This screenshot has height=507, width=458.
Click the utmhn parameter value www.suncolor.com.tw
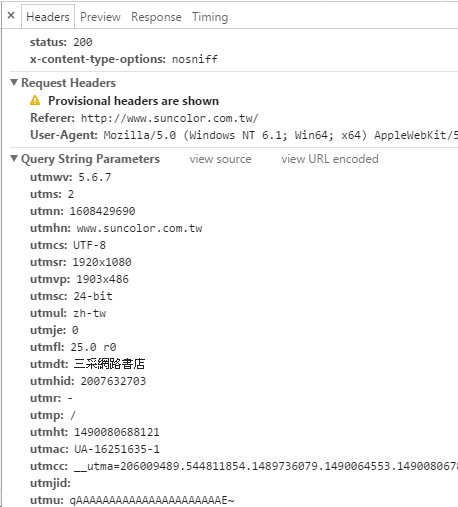tap(139, 228)
